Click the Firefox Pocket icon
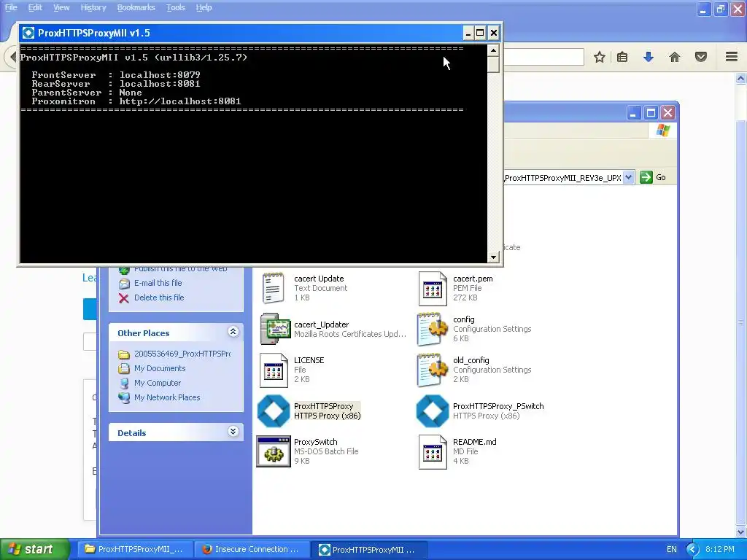The image size is (747, 560). click(701, 57)
